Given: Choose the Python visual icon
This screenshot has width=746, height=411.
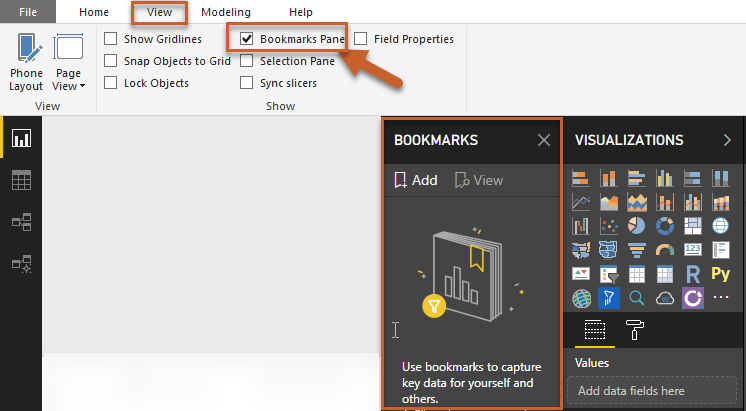Looking at the screenshot, I should pos(720,273).
